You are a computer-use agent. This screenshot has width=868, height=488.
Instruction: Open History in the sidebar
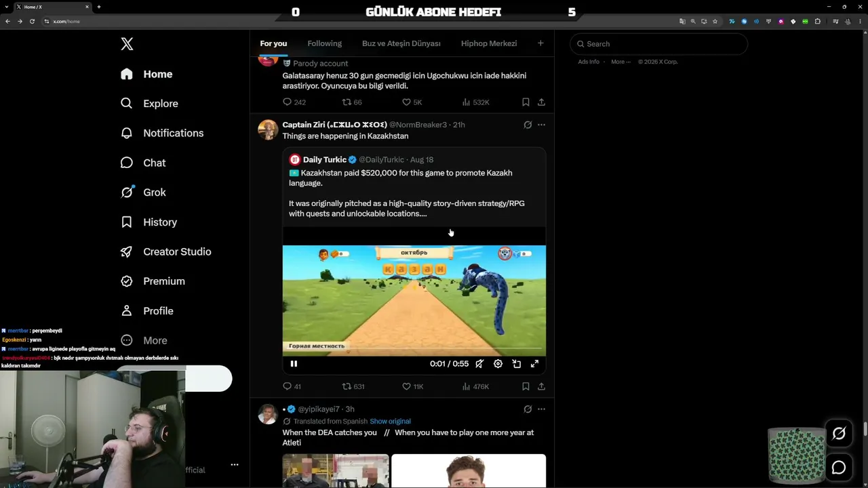149,222
